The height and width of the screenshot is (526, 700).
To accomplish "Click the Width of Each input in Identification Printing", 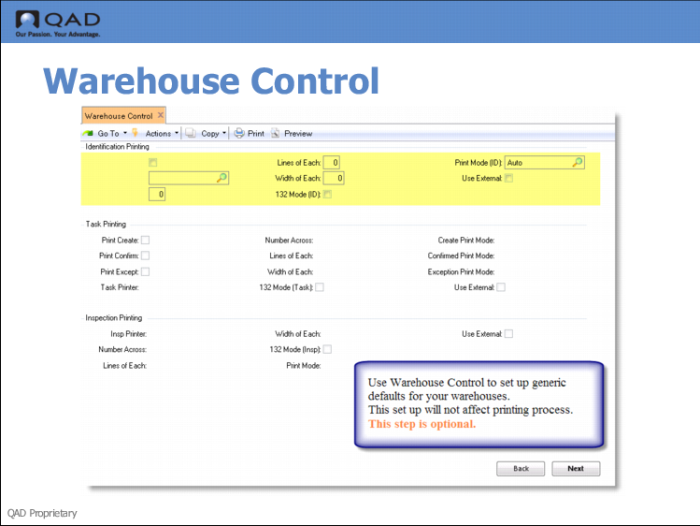I will click(x=334, y=178).
